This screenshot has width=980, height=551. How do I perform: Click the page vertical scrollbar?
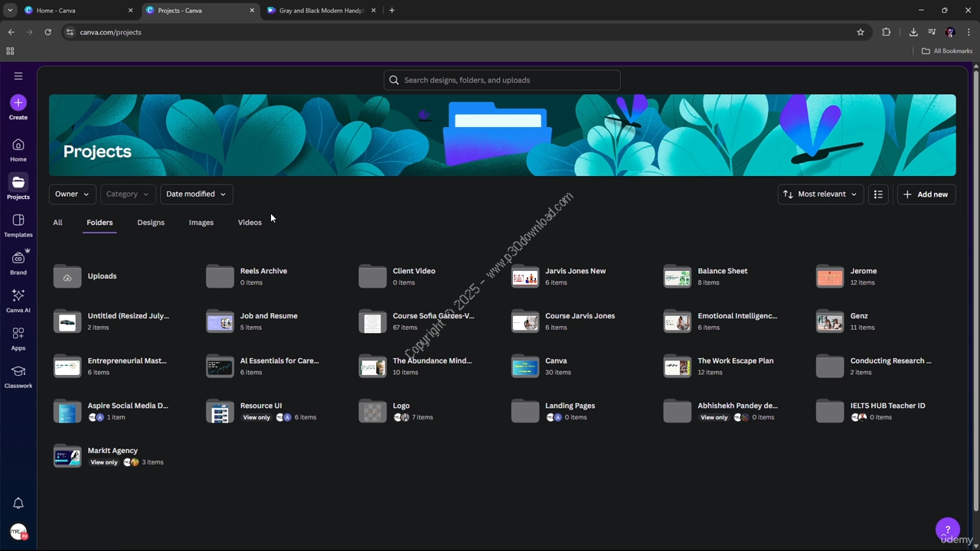click(975, 291)
